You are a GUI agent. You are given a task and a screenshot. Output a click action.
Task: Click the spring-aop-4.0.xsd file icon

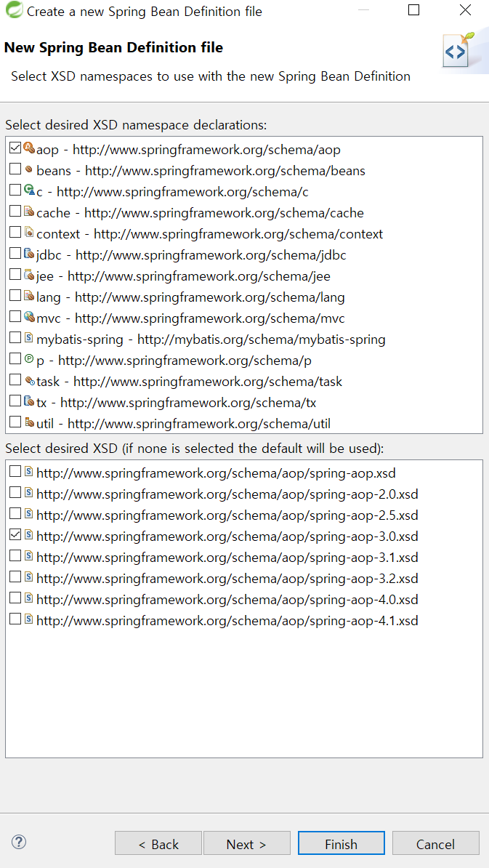tap(29, 598)
